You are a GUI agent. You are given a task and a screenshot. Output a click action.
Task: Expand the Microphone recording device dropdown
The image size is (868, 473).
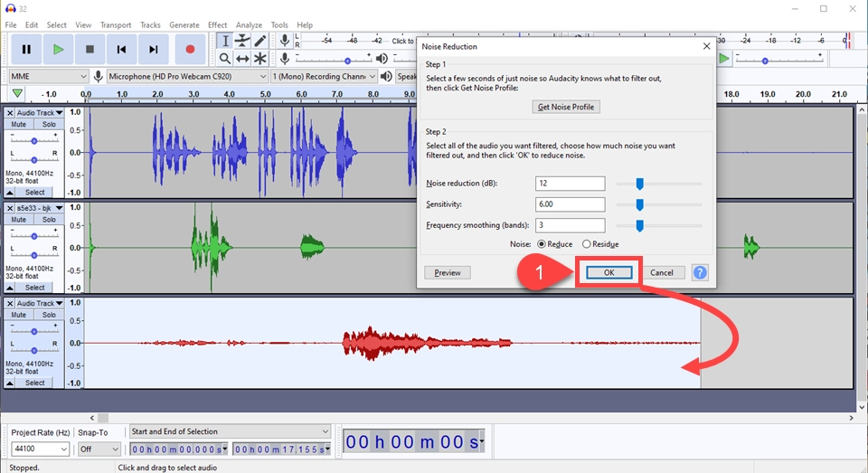click(186, 77)
